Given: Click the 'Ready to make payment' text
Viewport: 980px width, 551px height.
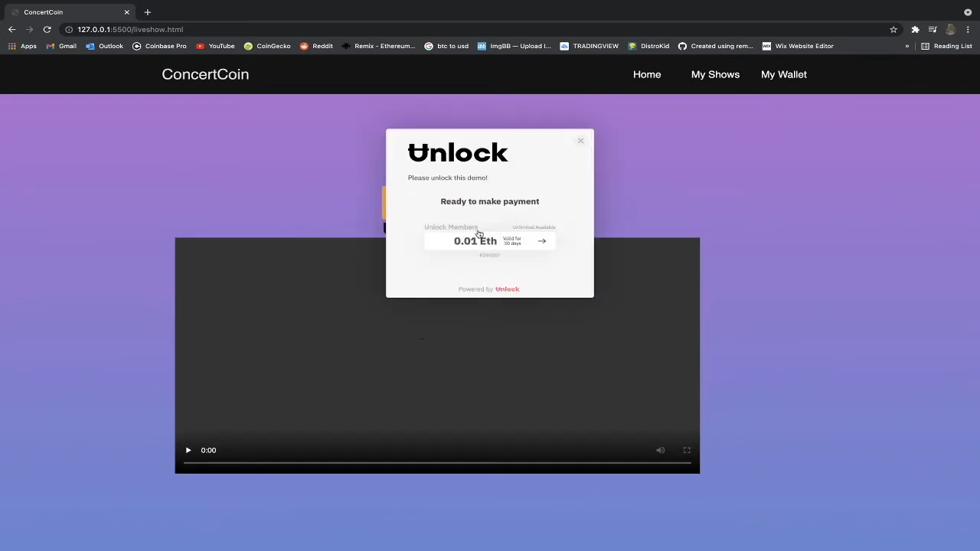Looking at the screenshot, I should pos(490,201).
